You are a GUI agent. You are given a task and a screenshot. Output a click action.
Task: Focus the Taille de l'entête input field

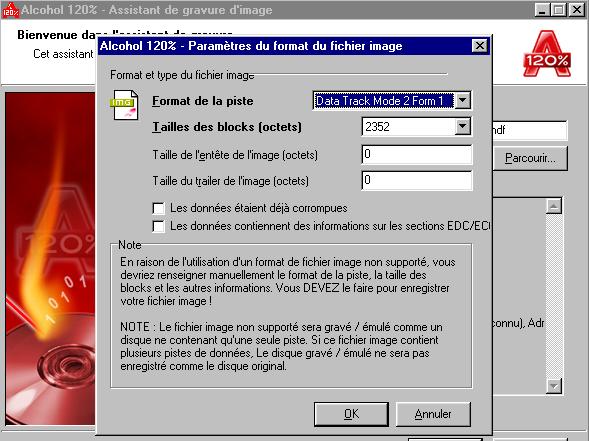point(417,154)
